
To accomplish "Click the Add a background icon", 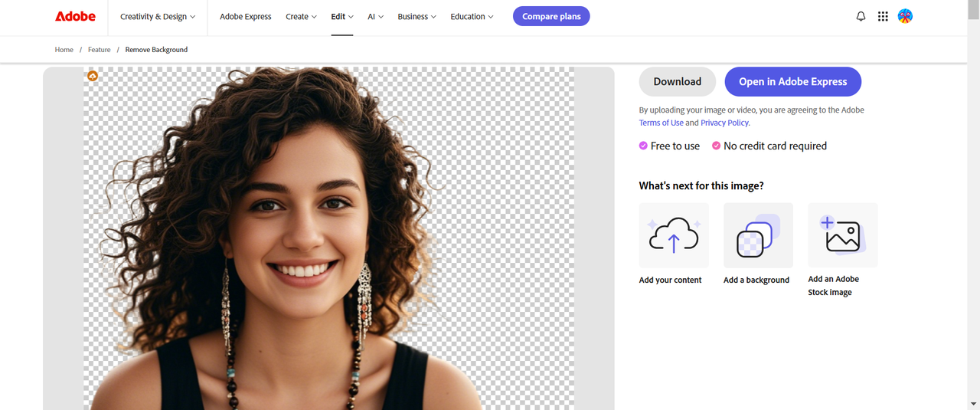I will point(758,235).
